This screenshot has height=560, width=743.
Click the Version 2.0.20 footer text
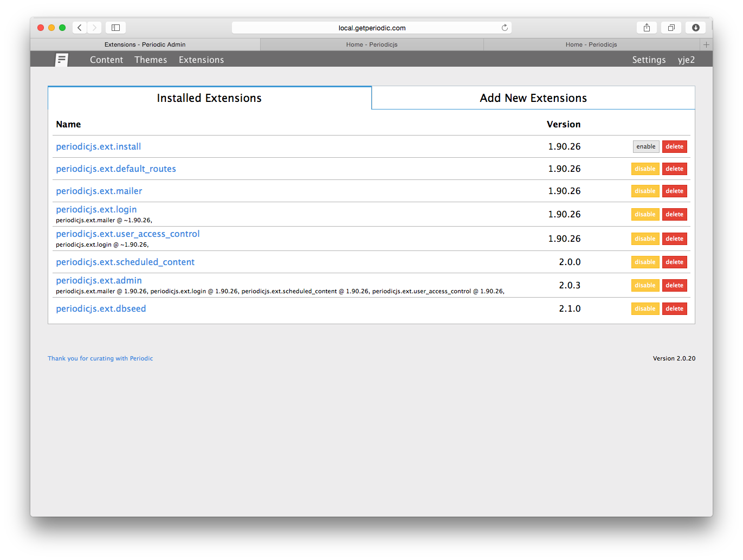click(674, 358)
